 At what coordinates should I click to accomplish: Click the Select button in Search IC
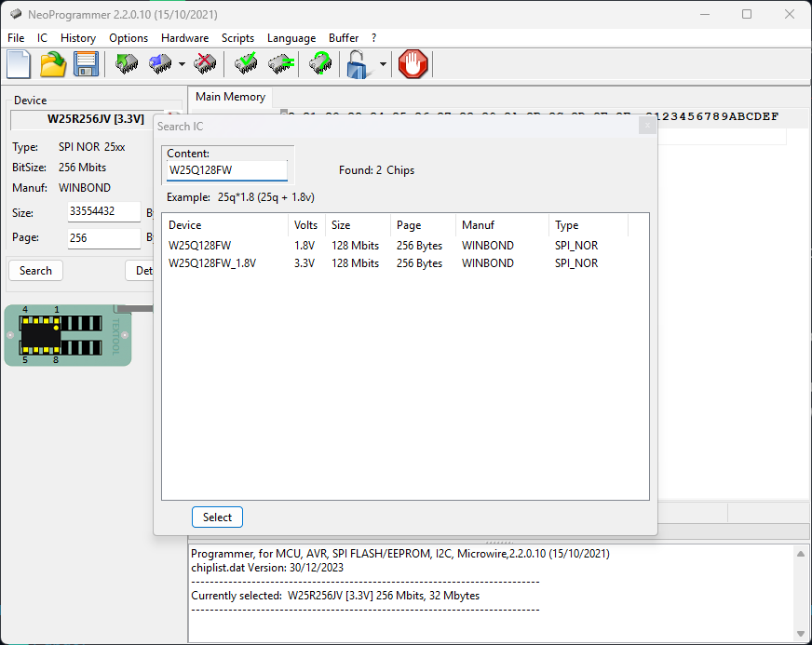pos(217,517)
